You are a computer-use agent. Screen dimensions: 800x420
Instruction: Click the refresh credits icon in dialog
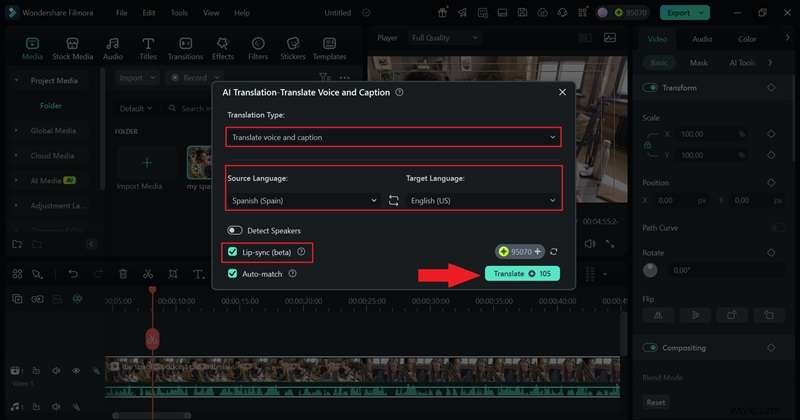(554, 252)
